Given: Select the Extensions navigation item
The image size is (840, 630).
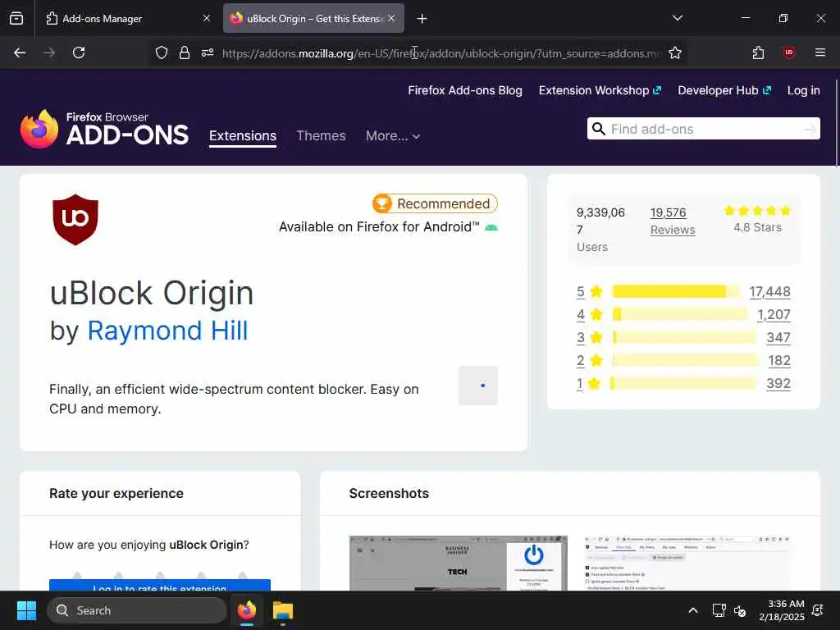Looking at the screenshot, I should [x=243, y=136].
